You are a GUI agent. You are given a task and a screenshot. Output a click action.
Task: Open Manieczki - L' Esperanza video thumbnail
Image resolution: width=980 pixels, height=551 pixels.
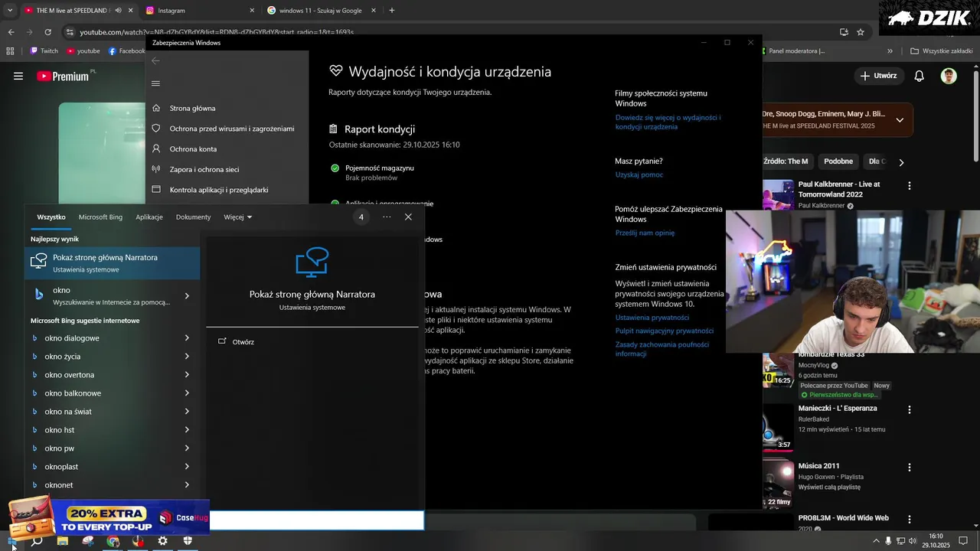(778, 427)
